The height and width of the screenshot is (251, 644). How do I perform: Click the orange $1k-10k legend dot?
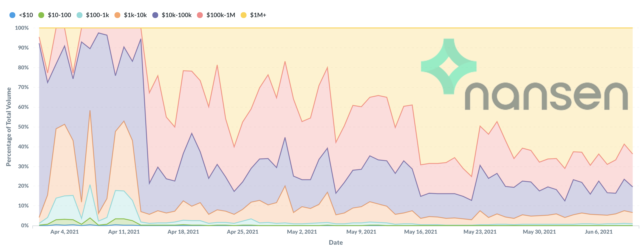tap(117, 15)
